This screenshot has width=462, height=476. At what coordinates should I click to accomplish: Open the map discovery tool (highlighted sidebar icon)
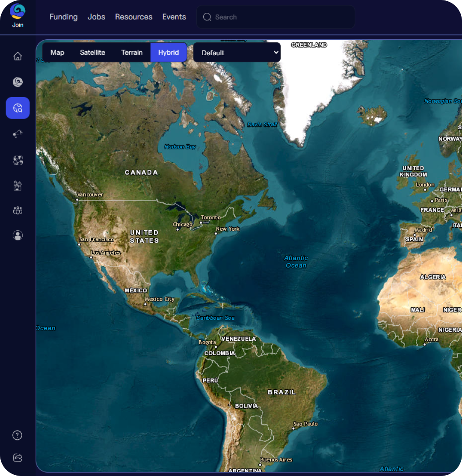pyautogui.click(x=18, y=108)
